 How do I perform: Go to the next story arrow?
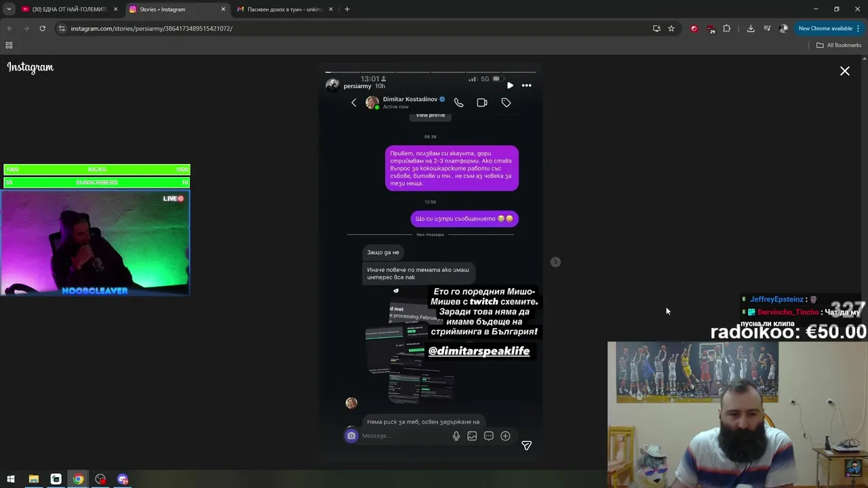[555, 262]
